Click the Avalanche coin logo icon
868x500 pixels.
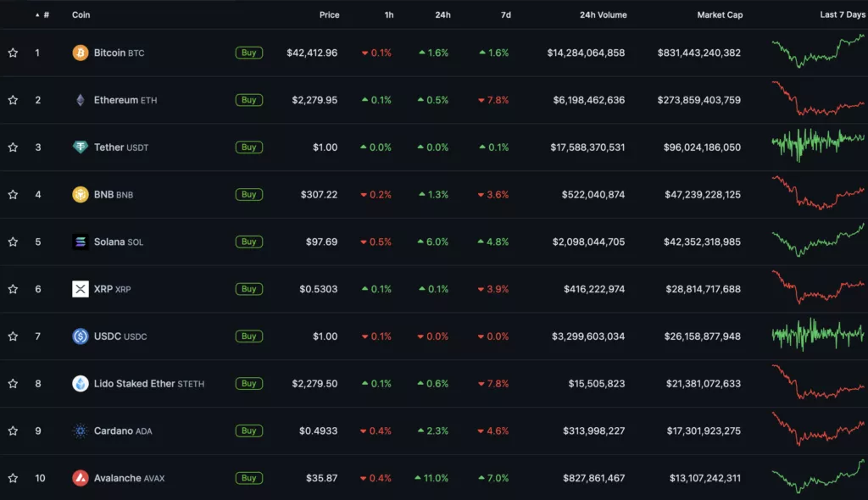[x=81, y=478]
